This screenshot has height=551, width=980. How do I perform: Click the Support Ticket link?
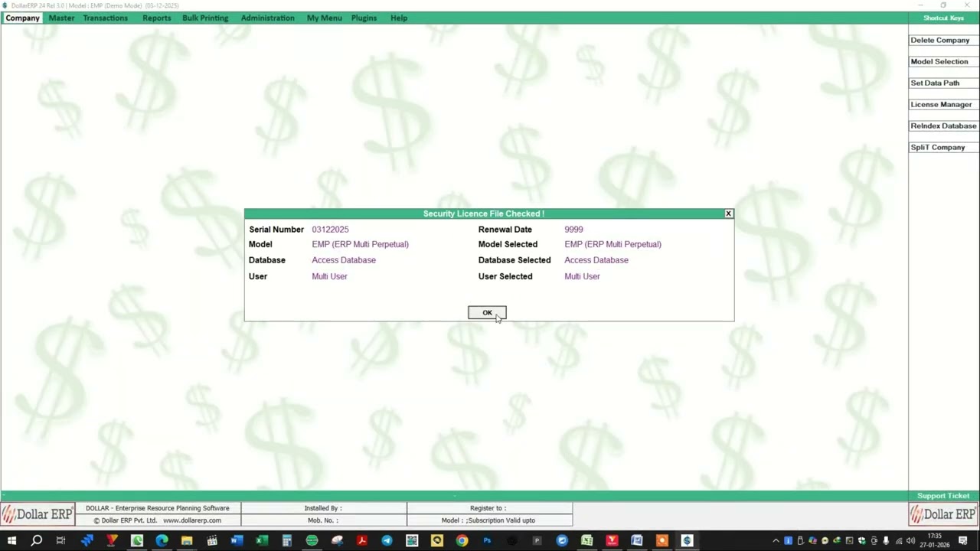(x=943, y=496)
